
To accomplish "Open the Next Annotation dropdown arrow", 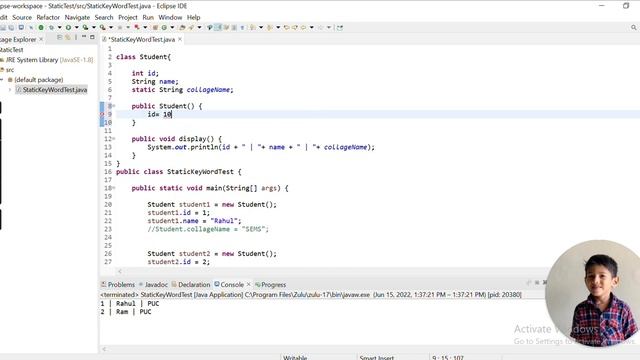I will point(261,27).
